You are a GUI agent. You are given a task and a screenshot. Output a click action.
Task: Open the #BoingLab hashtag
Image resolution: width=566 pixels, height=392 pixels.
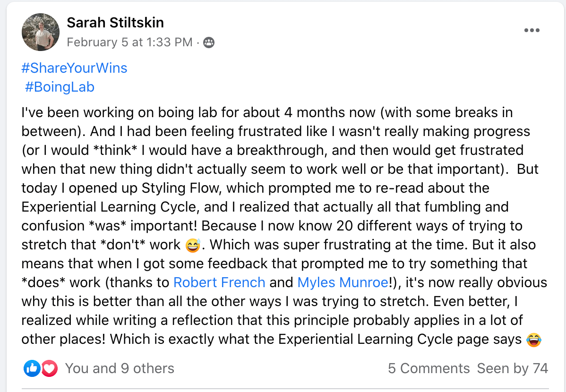click(x=60, y=87)
